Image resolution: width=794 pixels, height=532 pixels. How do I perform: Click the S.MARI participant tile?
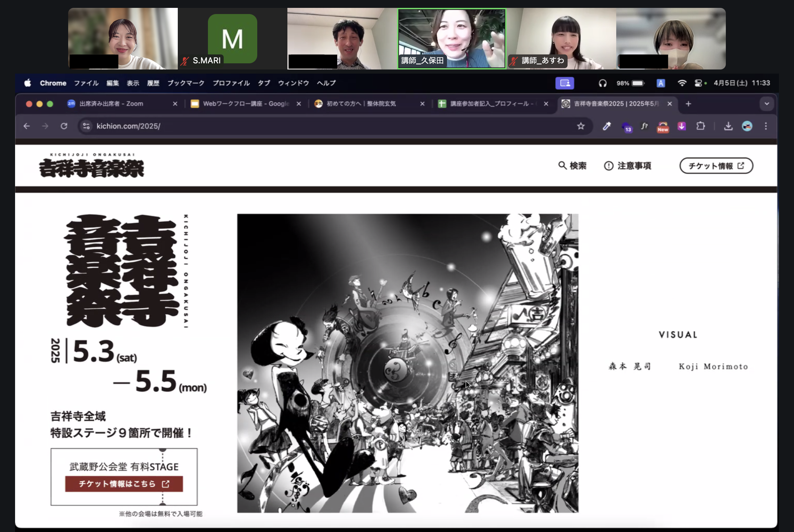[x=233, y=39]
